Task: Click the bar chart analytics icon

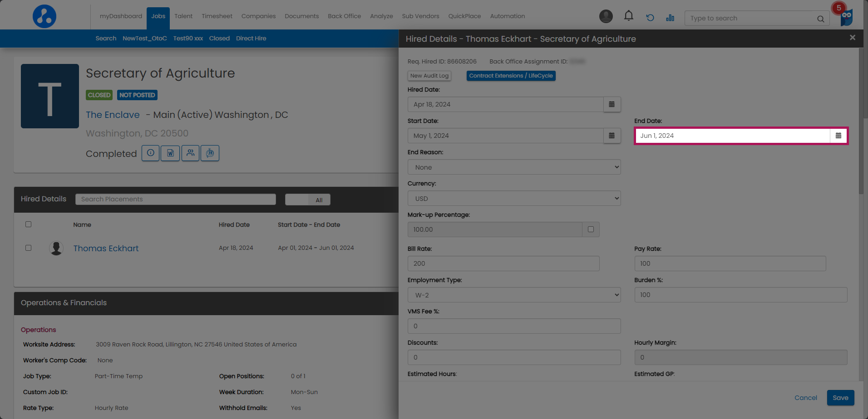Action: pos(670,18)
